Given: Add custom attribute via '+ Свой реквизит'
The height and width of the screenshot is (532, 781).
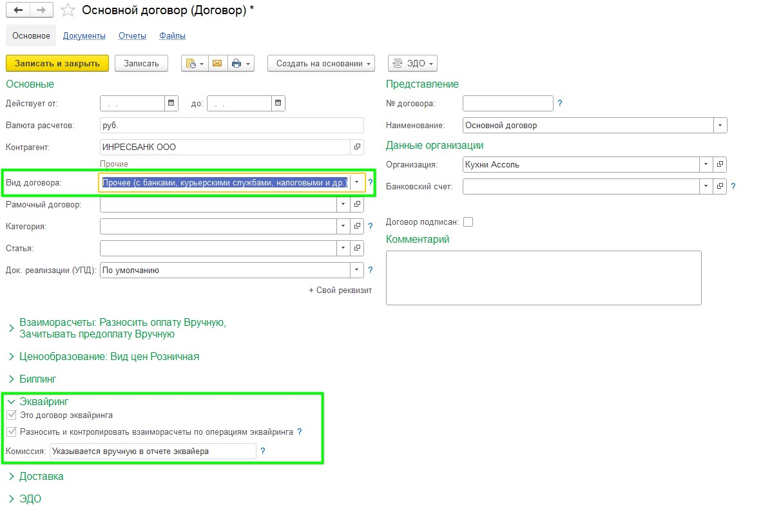Looking at the screenshot, I should click(340, 290).
